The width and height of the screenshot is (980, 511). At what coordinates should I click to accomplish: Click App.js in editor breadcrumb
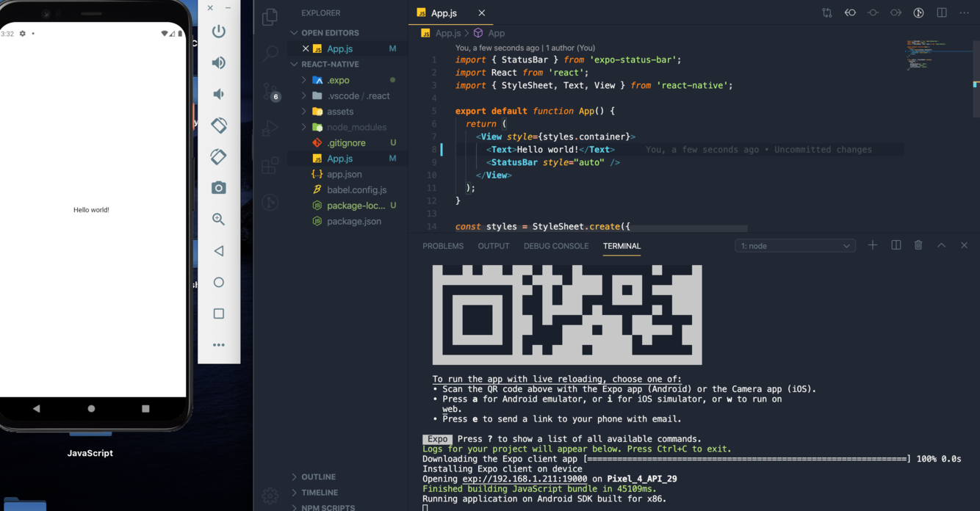448,33
